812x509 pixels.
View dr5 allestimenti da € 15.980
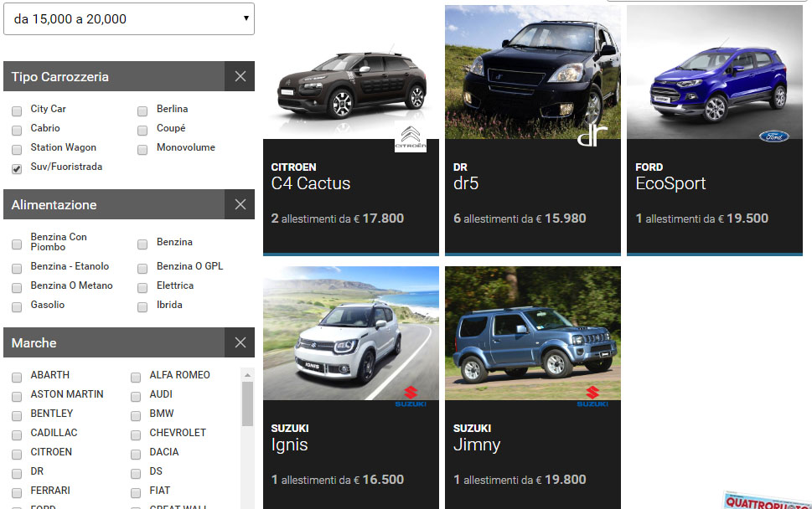pos(520,219)
